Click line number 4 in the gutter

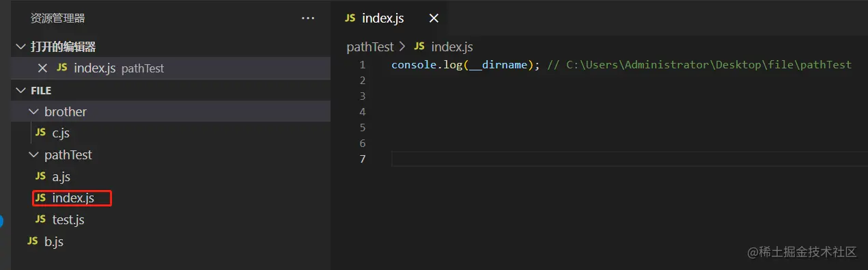362,112
